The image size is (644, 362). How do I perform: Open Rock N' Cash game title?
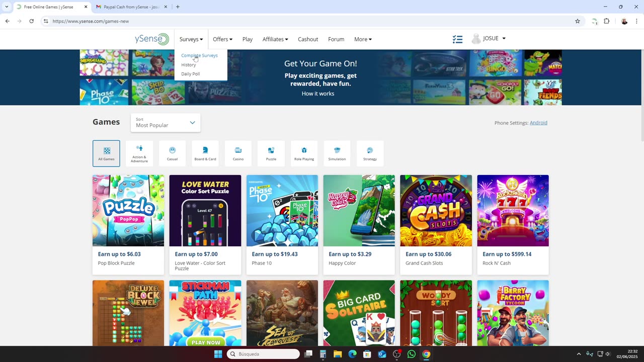coord(496,263)
